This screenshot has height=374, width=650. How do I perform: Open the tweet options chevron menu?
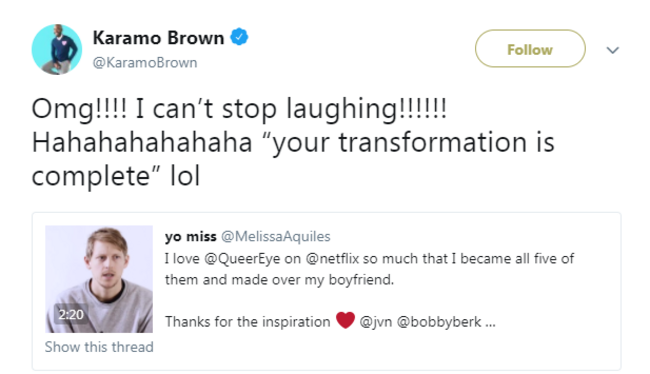click(x=613, y=50)
